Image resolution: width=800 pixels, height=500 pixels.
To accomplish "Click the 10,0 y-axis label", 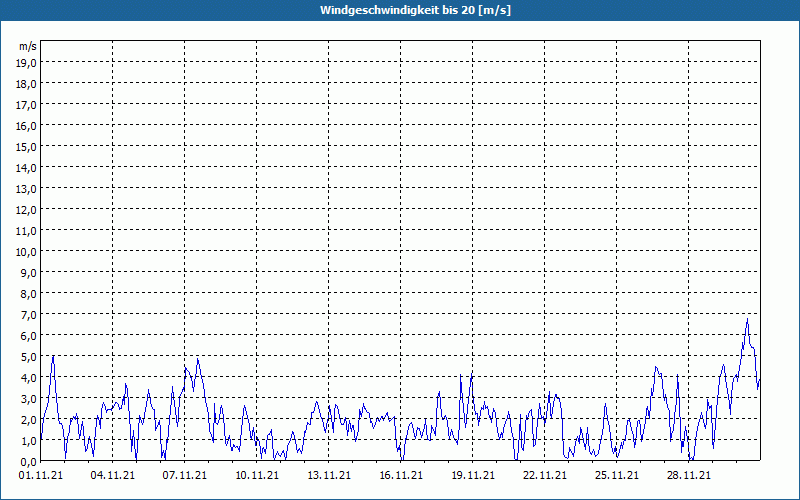I will [27, 252].
